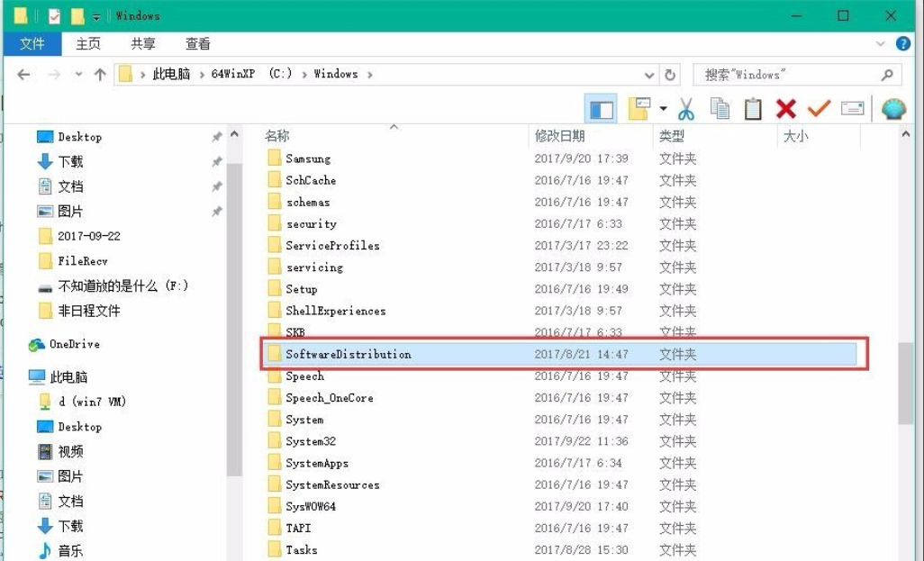Click inside the 搜索"Windows" search box
Viewport: 924px width, 561px height.
[784, 76]
